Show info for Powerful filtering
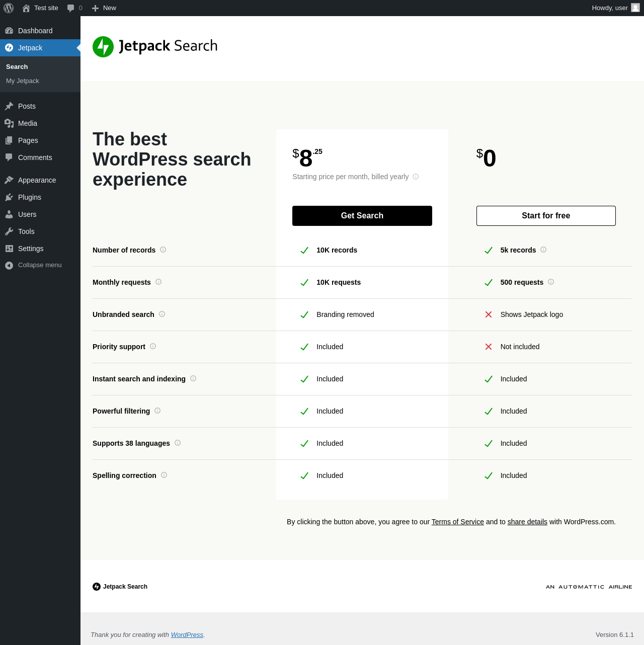This screenshot has width=644, height=645. tap(157, 411)
